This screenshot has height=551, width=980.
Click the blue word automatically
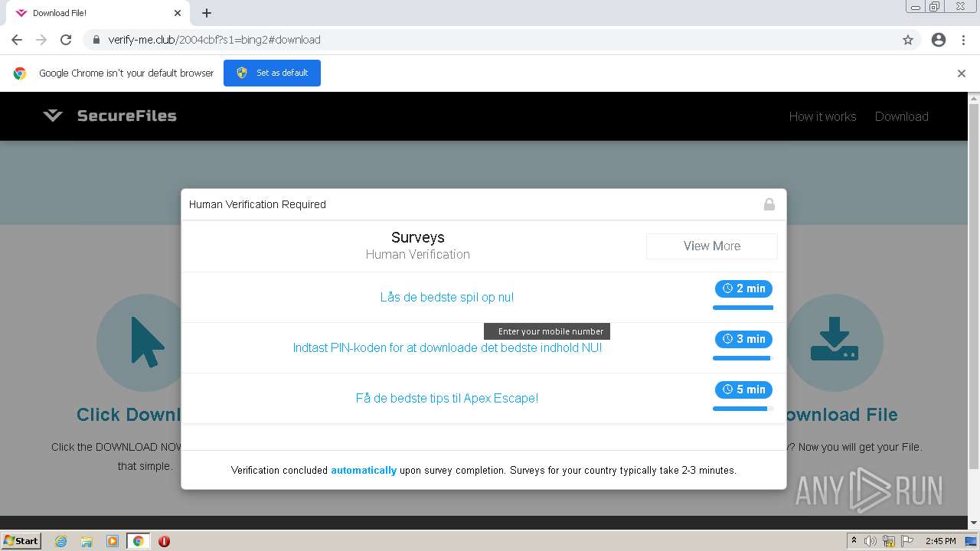click(364, 470)
